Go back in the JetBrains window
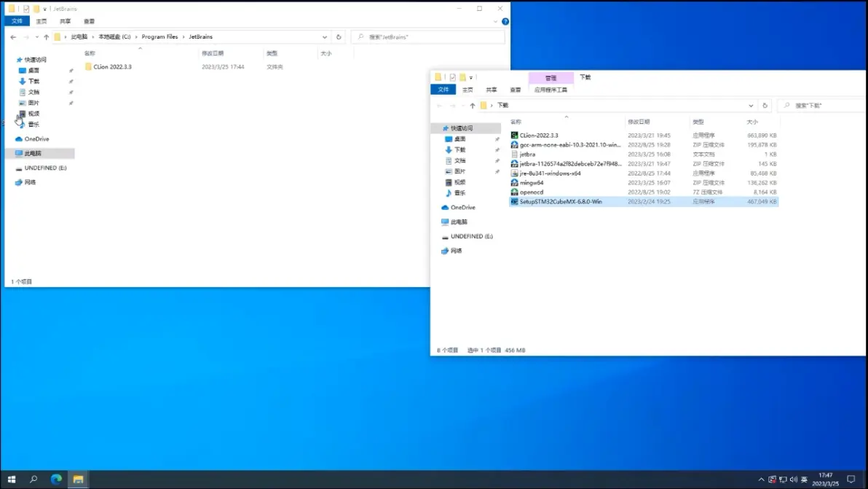The height and width of the screenshot is (489, 868). point(13,37)
